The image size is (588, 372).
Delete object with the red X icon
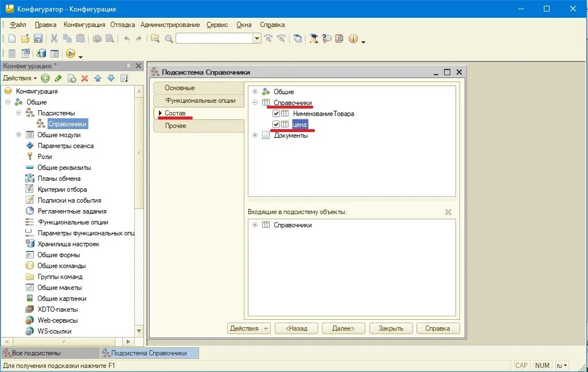[85, 78]
